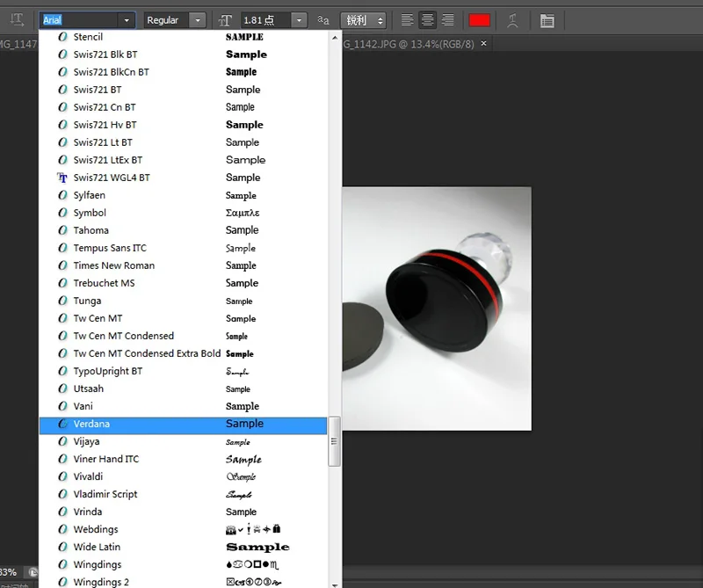Image resolution: width=703 pixels, height=588 pixels.
Task: Choose Swis721 Blk BT font
Action: point(183,54)
